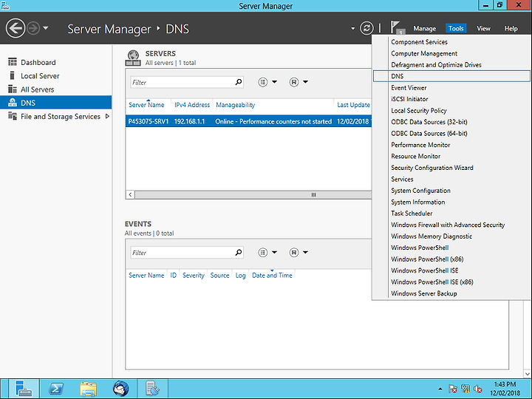Sort events by the Log column
This screenshot has height=399, width=532.
(241, 275)
